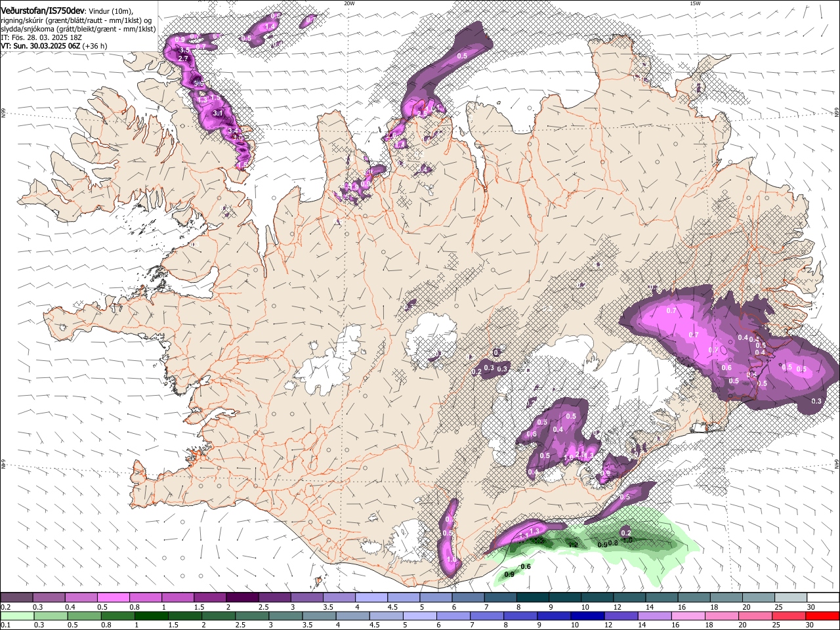Click pale green bottom swatch between 0.1 and 0.3
Image resolution: width=840 pixels, height=630 pixels.
pyautogui.click(x=16, y=616)
